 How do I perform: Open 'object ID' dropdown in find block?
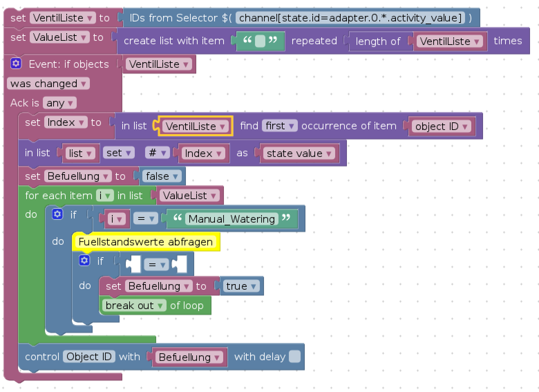tap(441, 127)
